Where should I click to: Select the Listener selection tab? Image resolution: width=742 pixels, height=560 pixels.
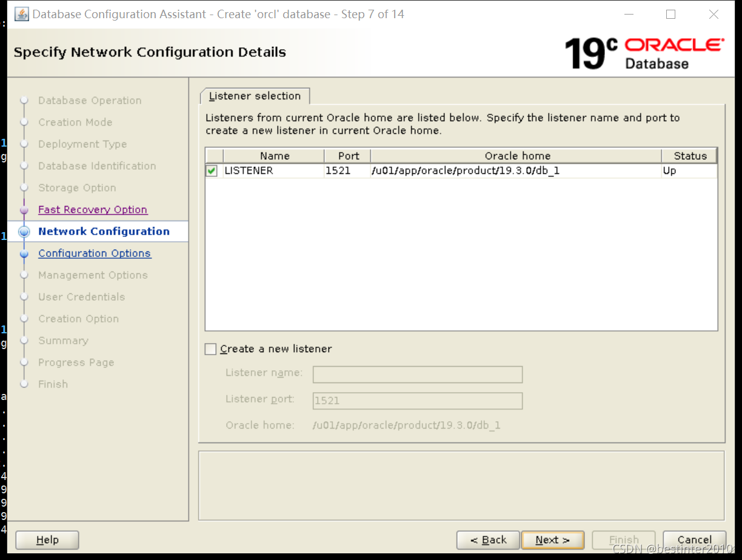[255, 96]
